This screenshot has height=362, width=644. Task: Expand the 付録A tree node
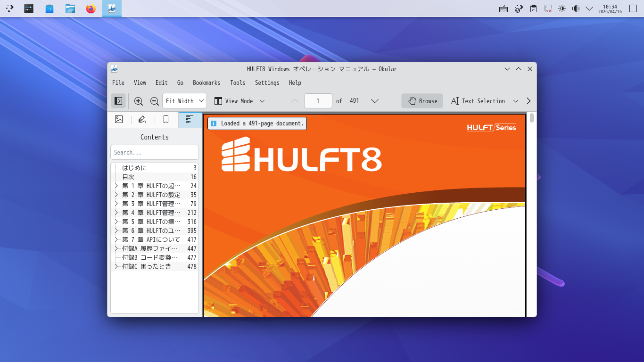coord(116,248)
